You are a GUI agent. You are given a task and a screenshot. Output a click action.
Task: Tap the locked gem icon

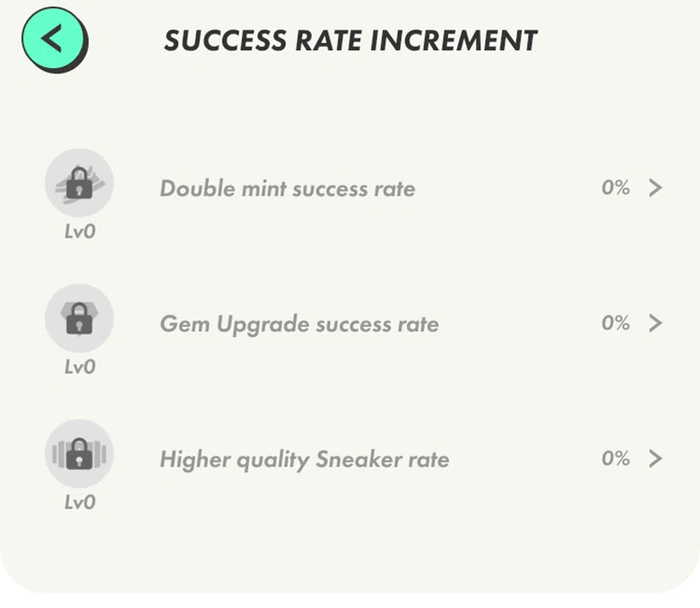pyautogui.click(x=80, y=318)
